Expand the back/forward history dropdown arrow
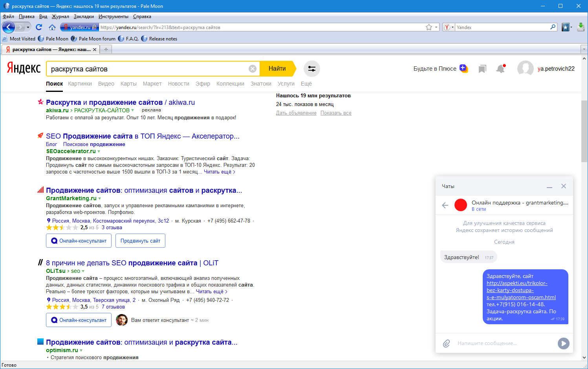This screenshot has width=588, height=369. (x=28, y=27)
